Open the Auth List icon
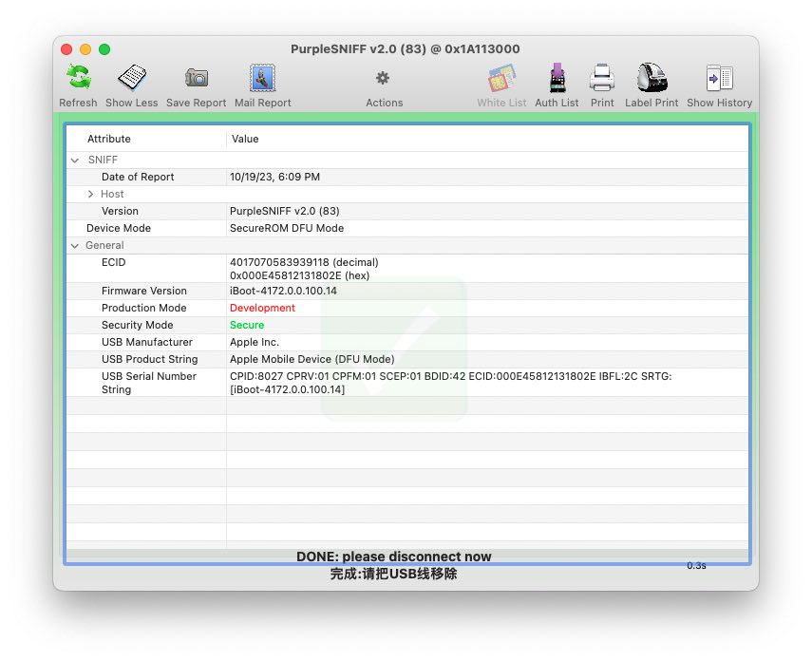This screenshot has width=812, height=661. pyautogui.click(x=557, y=78)
